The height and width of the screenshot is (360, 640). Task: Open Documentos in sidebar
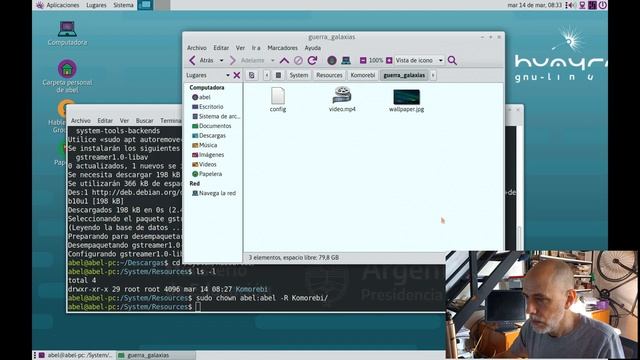[211, 126]
